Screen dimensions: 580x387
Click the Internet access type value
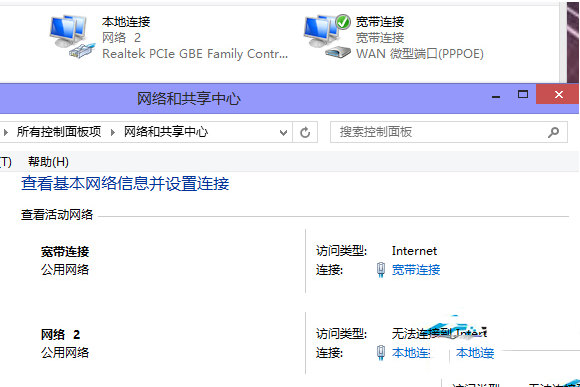click(x=414, y=251)
